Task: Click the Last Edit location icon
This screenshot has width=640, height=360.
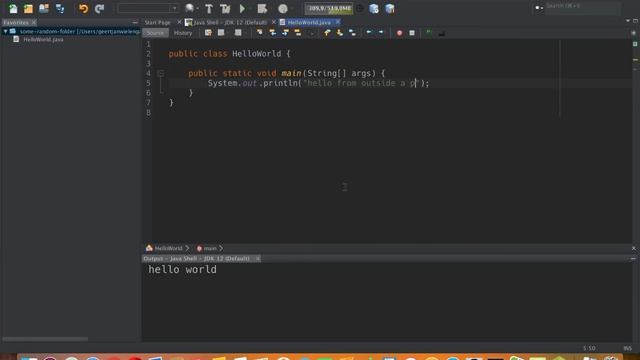Action: coord(208,33)
